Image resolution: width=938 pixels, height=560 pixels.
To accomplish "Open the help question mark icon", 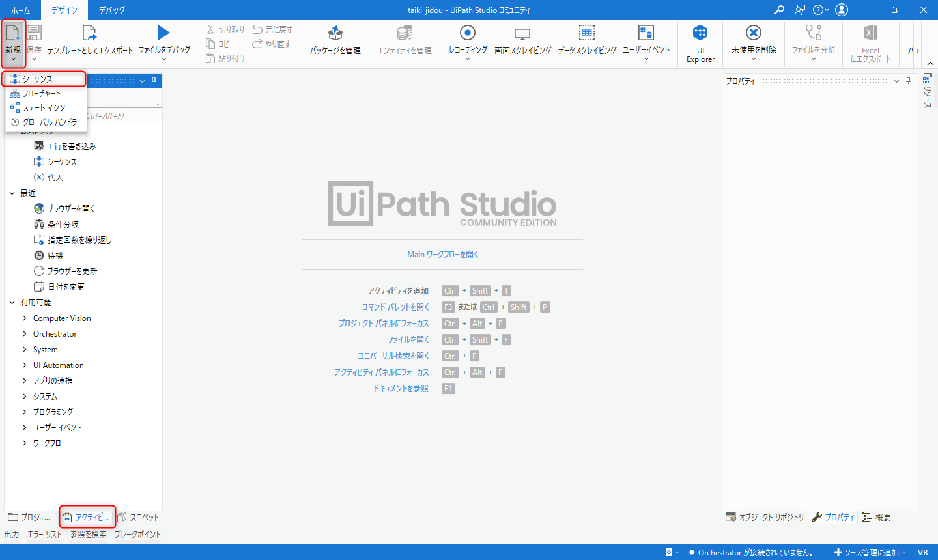I will (818, 10).
